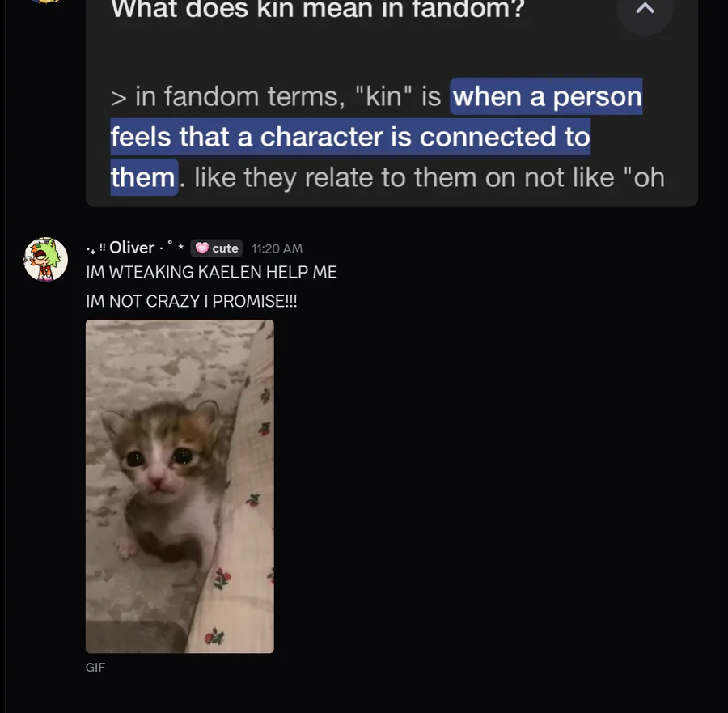Click the 11:20 AM timestamp

(277, 248)
